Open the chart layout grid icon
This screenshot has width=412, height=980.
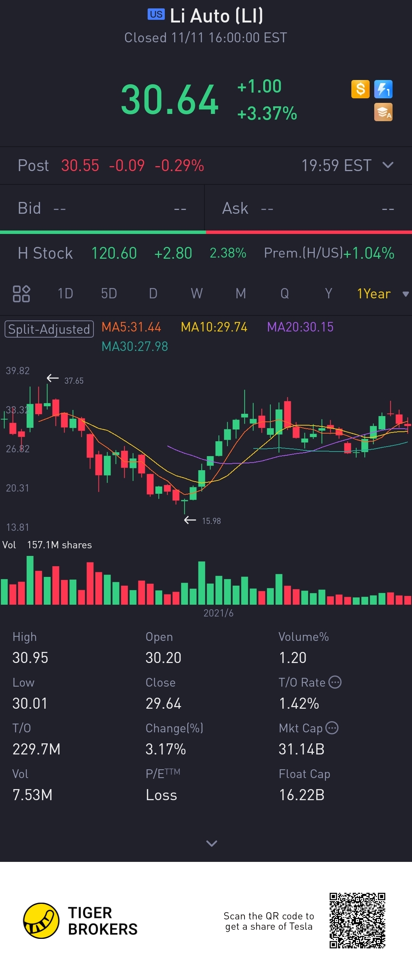[x=21, y=294]
